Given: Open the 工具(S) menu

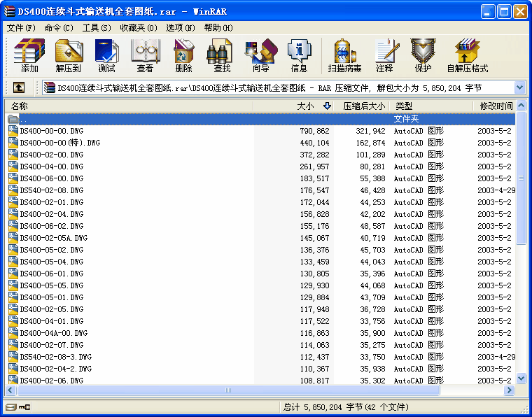Looking at the screenshot, I should 97,28.
